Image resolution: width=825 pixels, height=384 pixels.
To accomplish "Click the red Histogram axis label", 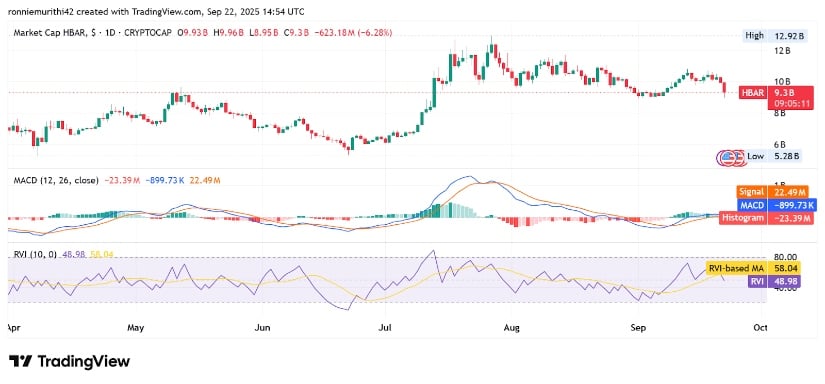I will tap(743, 218).
